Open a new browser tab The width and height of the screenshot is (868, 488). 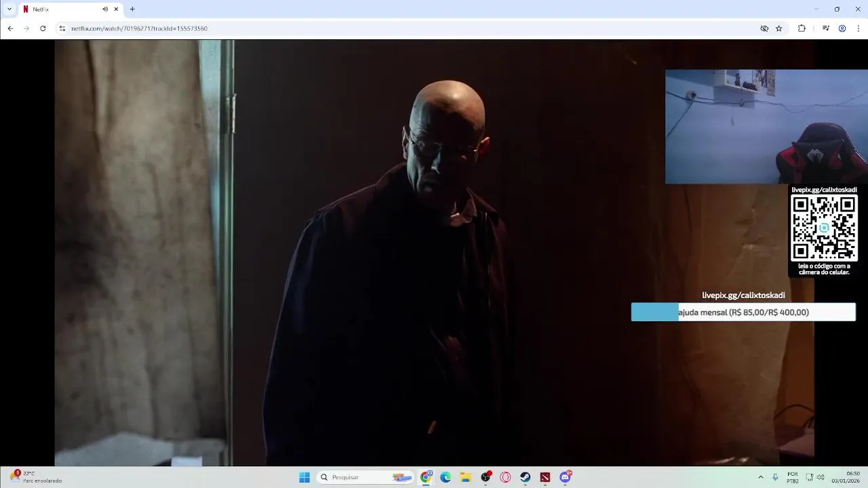(132, 9)
